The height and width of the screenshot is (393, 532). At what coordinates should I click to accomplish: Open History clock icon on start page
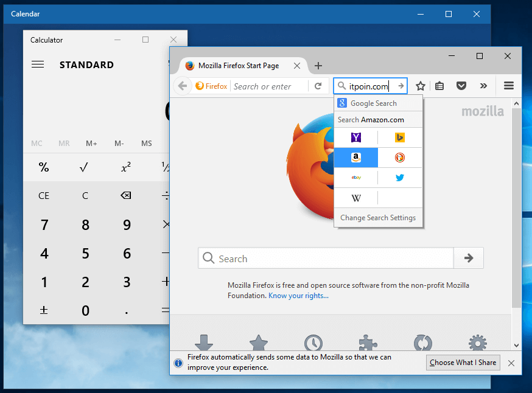point(313,343)
